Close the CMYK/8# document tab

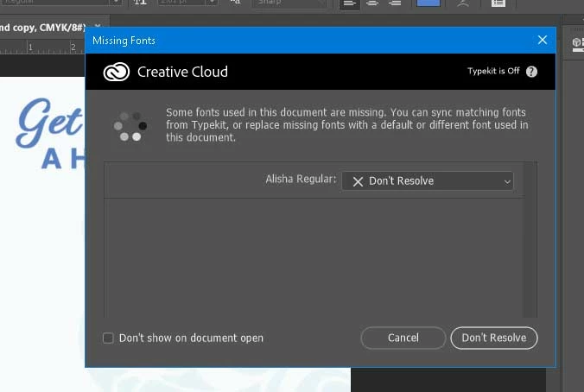click(x=98, y=26)
